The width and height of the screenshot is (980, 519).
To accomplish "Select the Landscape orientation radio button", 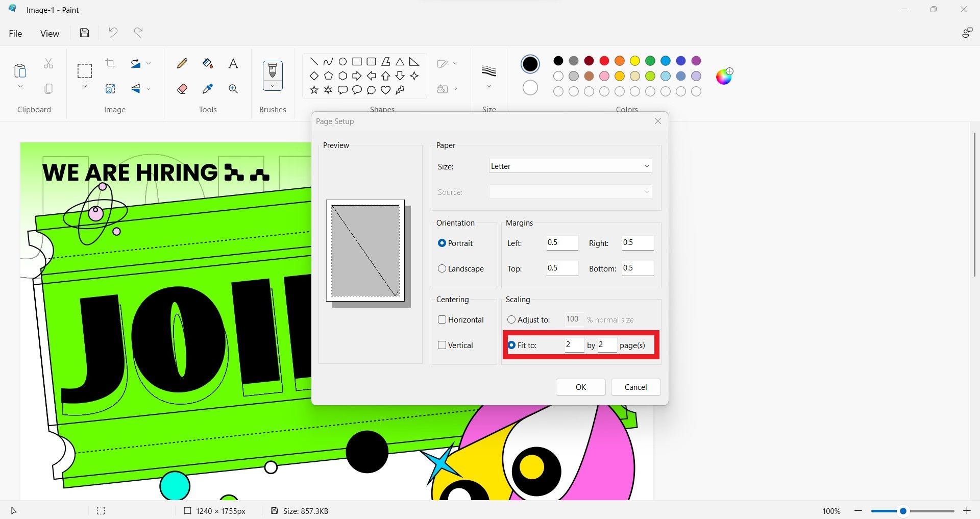I will (x=442, y=268).
